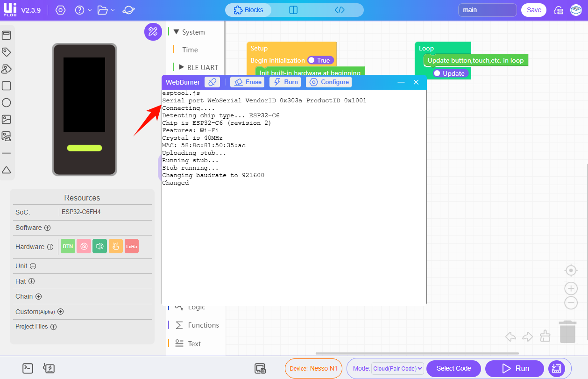Click the project name input field
The height and width of the screenshot is (379, 588).
coord(487,10)
